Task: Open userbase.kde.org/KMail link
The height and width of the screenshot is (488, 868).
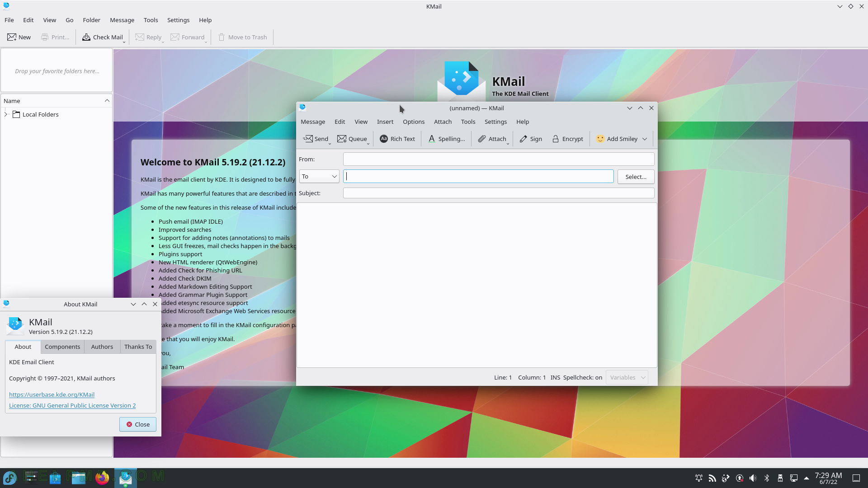Action: pyautogui.click(x=52, y=394)
